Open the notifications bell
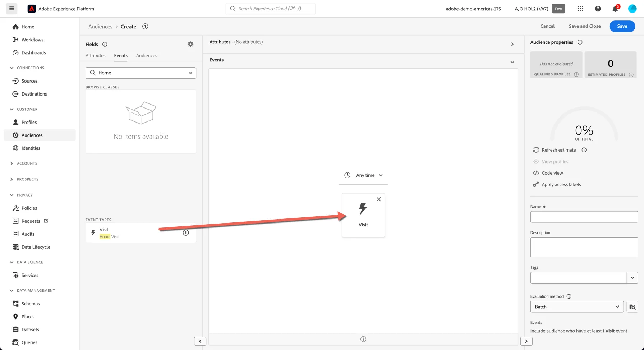Viewport: 644px width, 350px height. [615, 9]
